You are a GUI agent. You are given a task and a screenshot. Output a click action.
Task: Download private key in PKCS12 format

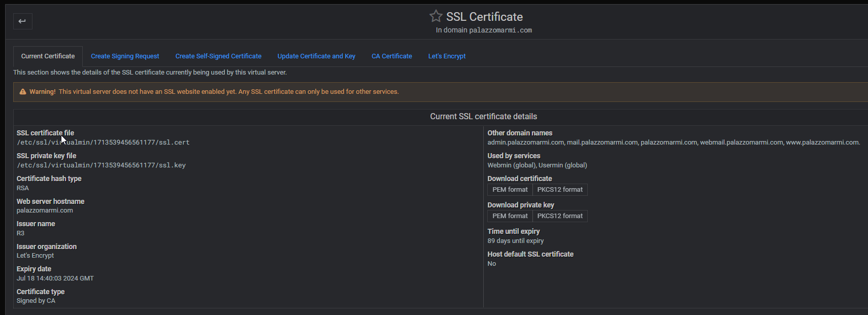point(560,216)
